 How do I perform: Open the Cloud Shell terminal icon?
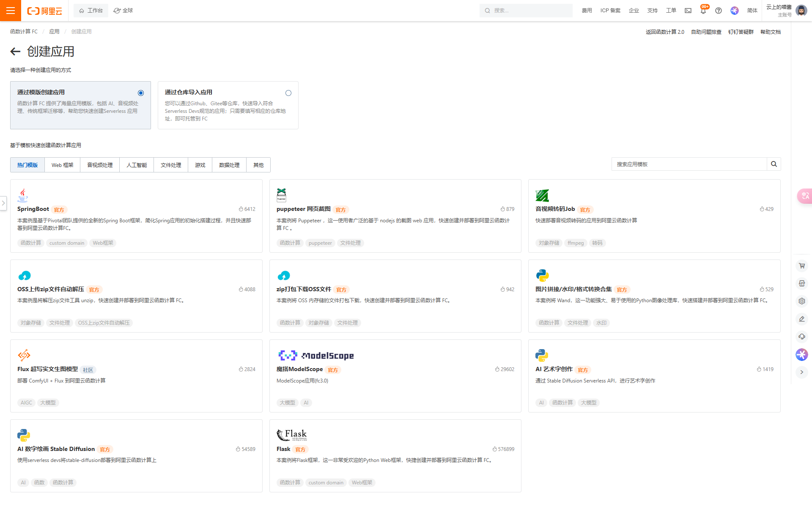coord(688,11)
